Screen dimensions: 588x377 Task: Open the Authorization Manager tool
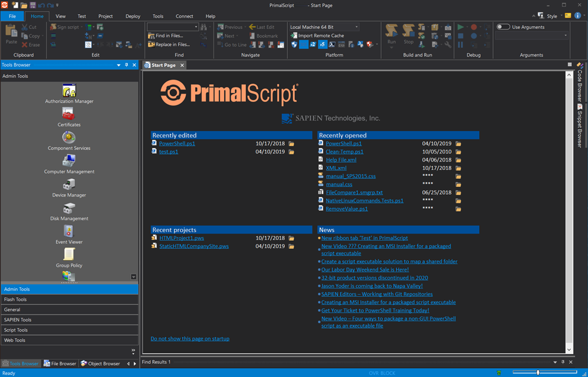[69, 94]
